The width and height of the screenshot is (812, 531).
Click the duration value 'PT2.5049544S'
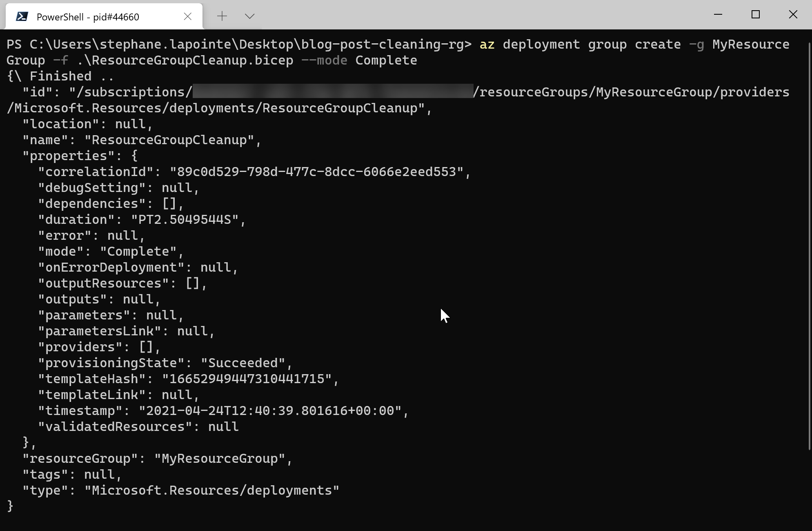click(x=188, y=219)
